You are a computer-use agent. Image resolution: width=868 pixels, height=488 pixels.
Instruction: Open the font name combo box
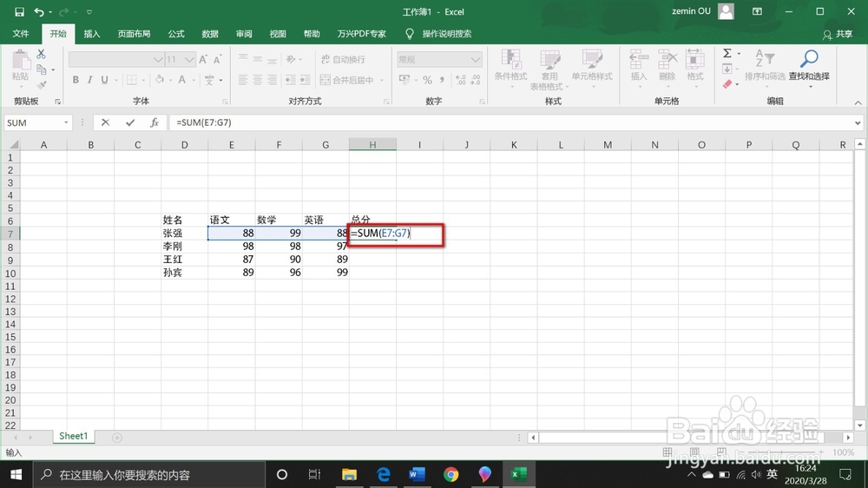coord(116,59)
